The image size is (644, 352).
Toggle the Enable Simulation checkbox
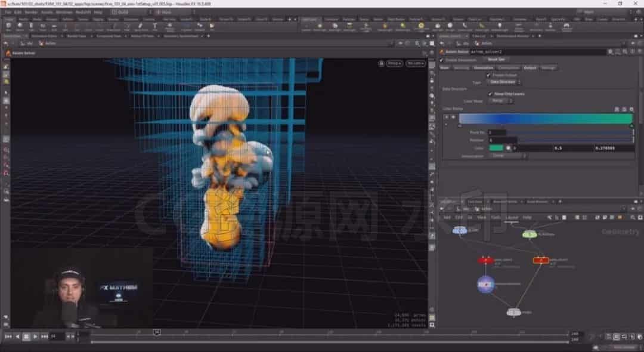[441, 60]
